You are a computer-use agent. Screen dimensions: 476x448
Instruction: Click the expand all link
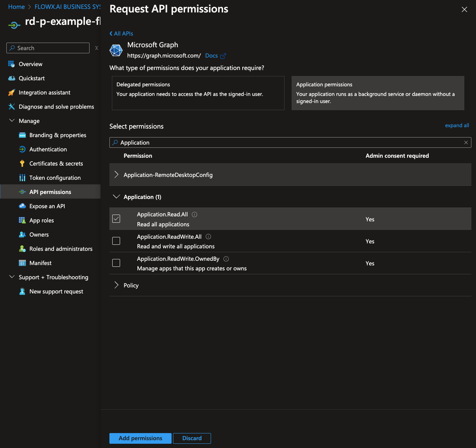coord(457,125)
